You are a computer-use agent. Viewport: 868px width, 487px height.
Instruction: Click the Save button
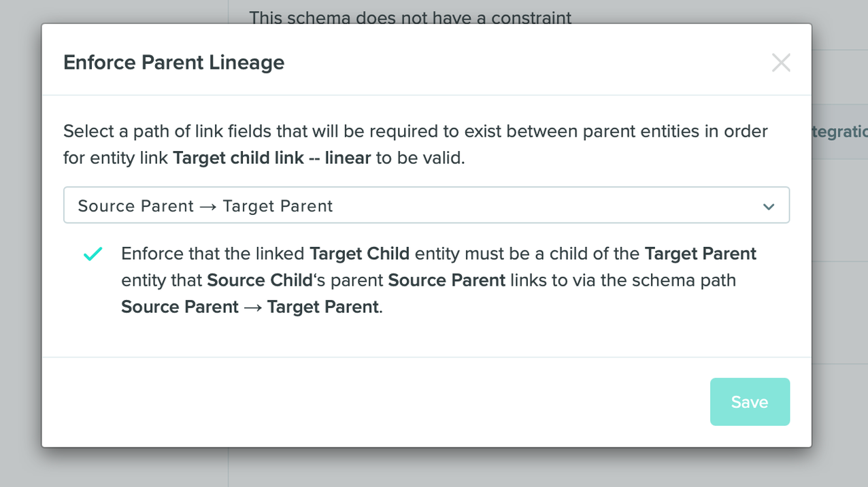tap(750, 401)
